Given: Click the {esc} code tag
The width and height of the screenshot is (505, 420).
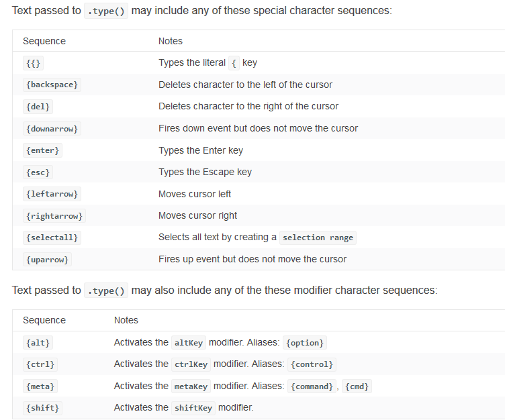Looking at the screenshot, I should 38,172.
